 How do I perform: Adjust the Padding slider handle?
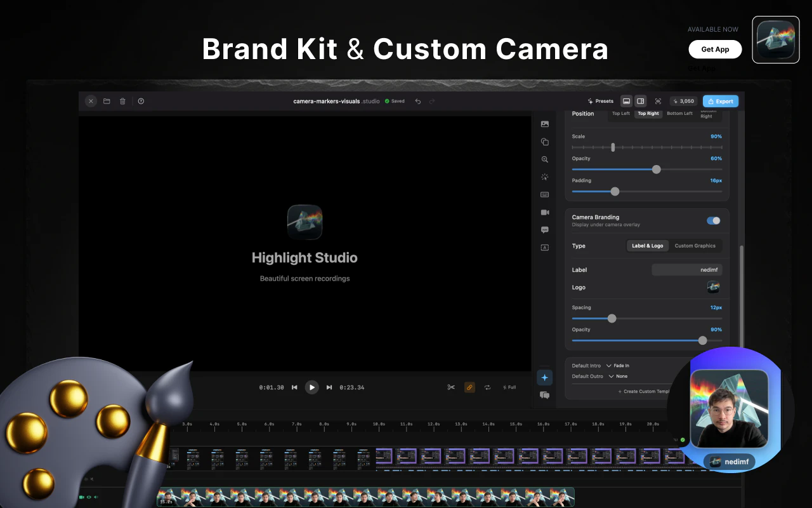(x=614, y=191)
